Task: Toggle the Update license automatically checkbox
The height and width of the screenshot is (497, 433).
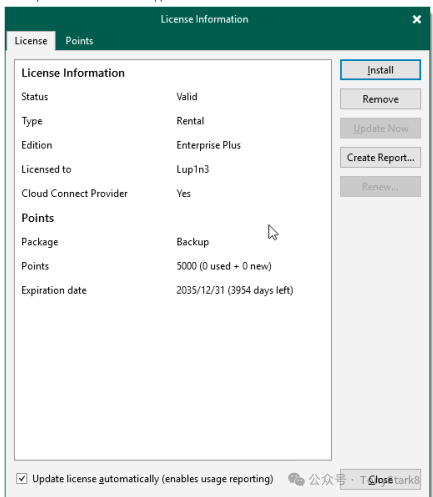Action: click(x=22, y=479)
